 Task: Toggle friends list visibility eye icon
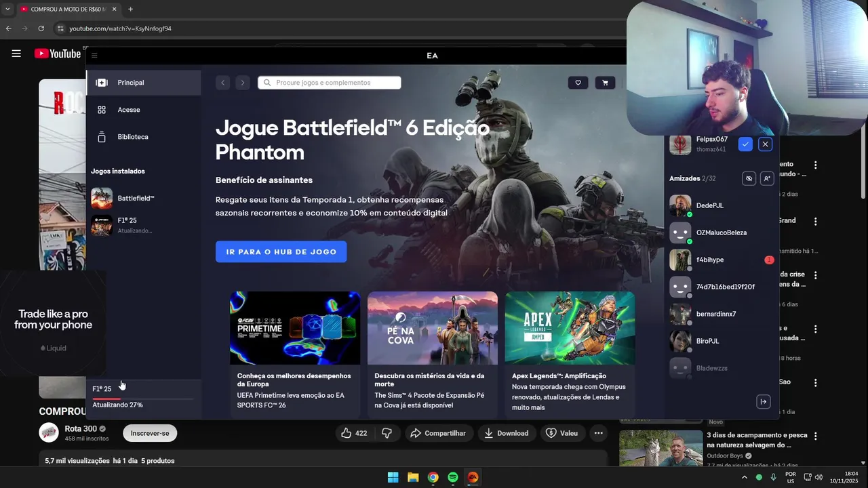tap(749, 178)
